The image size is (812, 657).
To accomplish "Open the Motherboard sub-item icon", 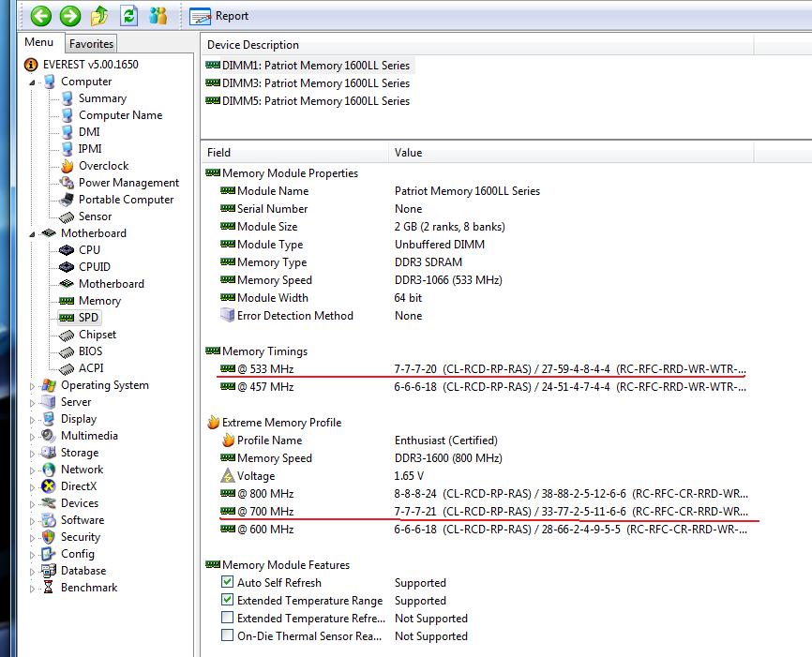I will [x=67, y=284].
